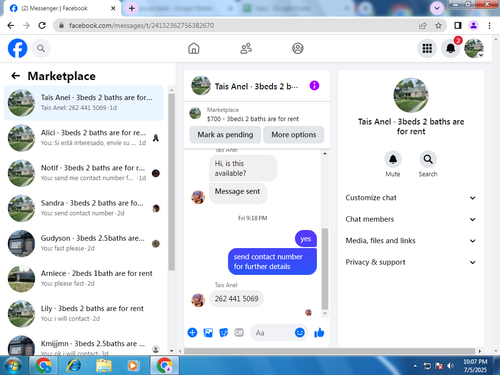Open the plus more actions icon

192,332
